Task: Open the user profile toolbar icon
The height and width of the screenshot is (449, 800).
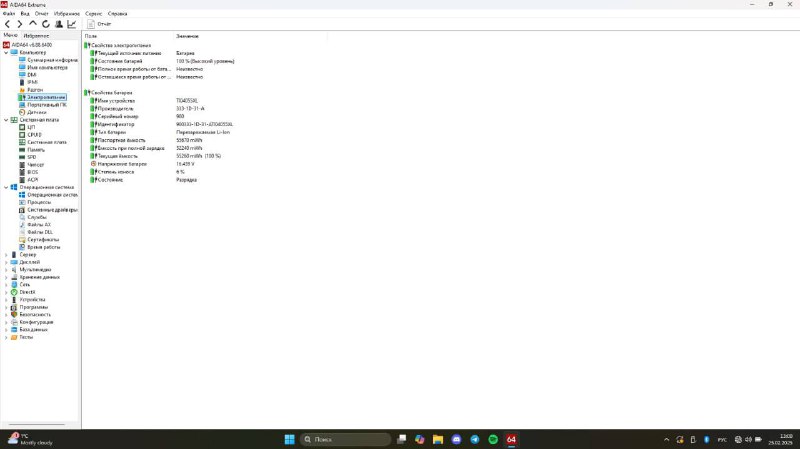Action: (x=58, y=23)
